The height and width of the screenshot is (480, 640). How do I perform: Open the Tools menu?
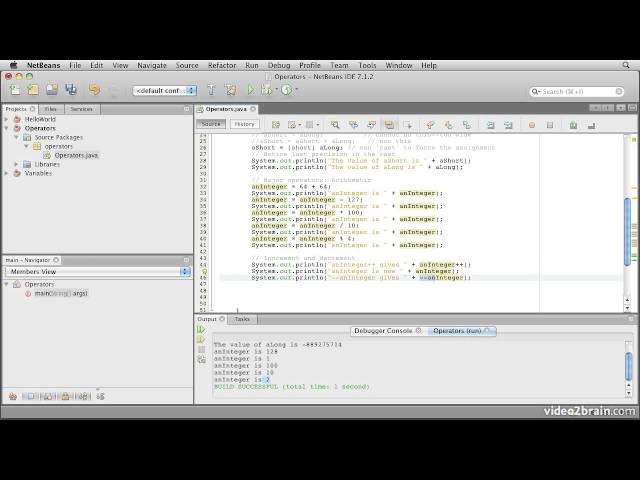pos(367,65)
